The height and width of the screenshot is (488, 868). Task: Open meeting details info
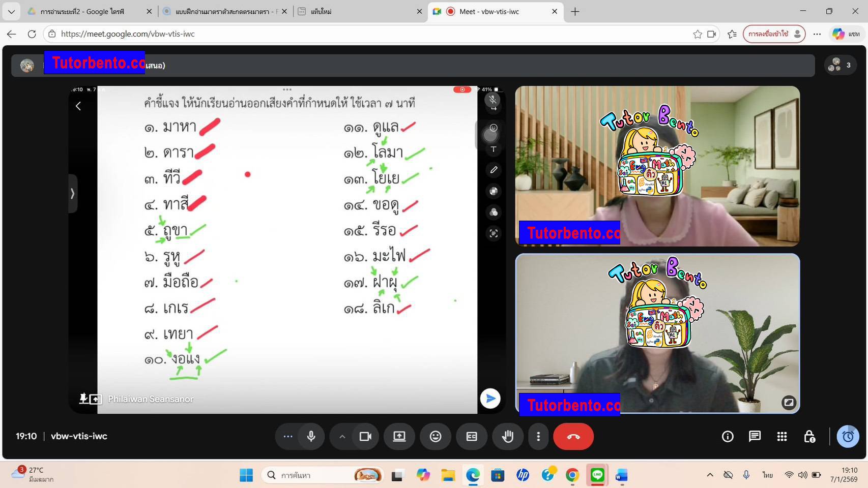[x=727, y=436]
